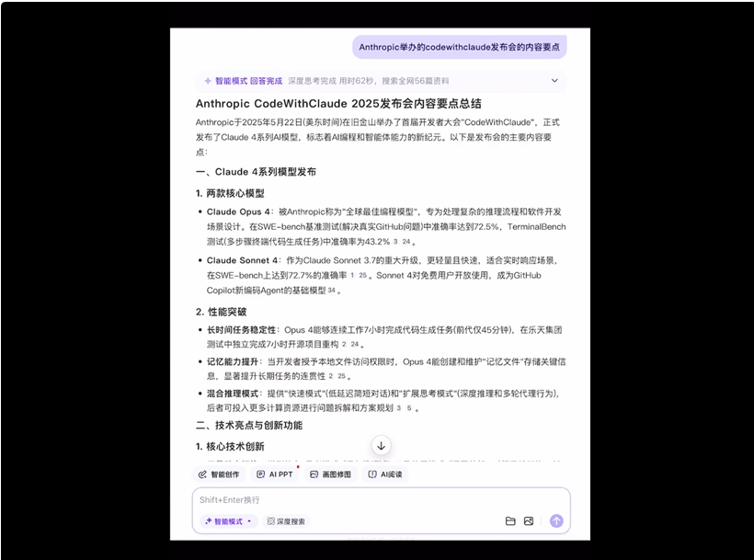Click the purple send arrow button

click(556, 521)
